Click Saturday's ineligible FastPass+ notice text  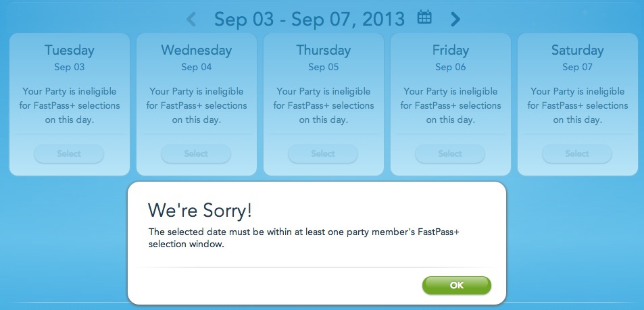point(577,105)
